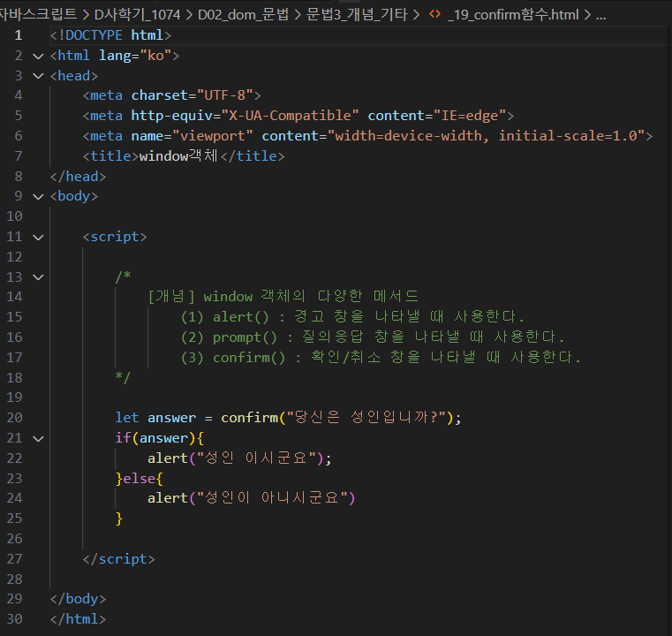Click the closing brace on line 25

pyautogui.click(x=119, y=519)
